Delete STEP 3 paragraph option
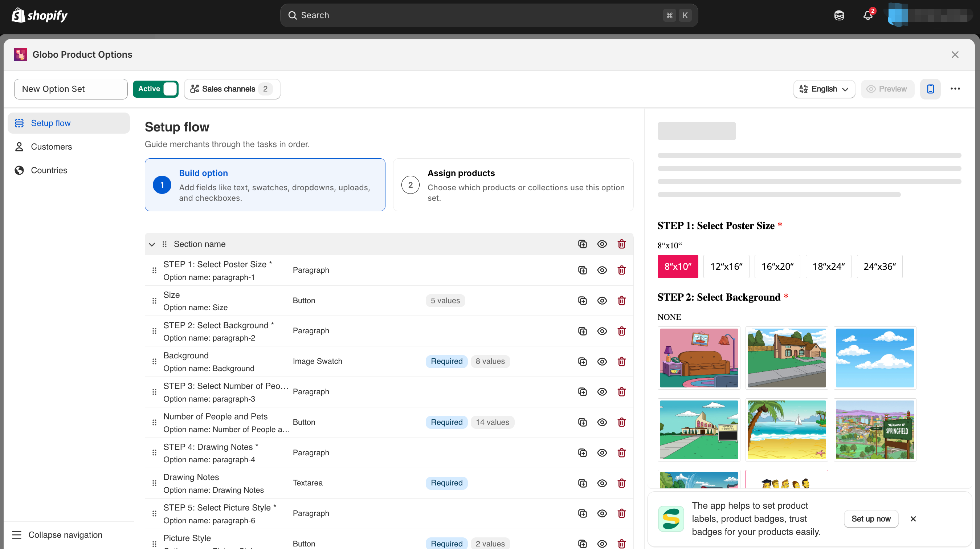This screenshot has width=980, height=549. tap(622, 392)
